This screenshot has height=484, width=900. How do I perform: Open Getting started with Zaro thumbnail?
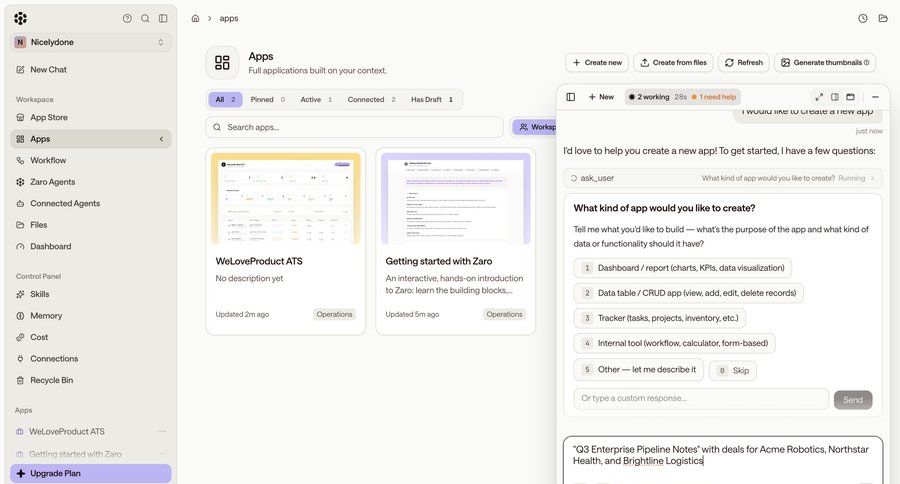(x=456, y=199)
